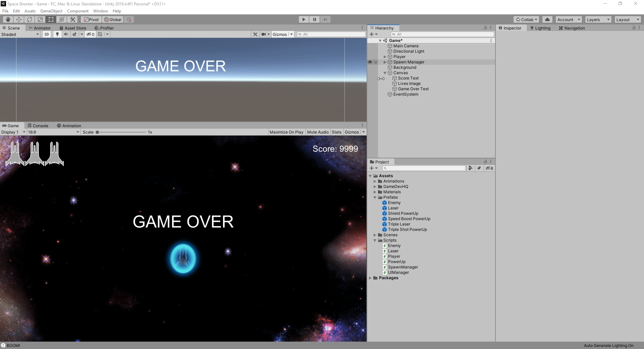Toggle 2D scene view mode
Viewport: 644px width, 349px height.
[47, 34]
